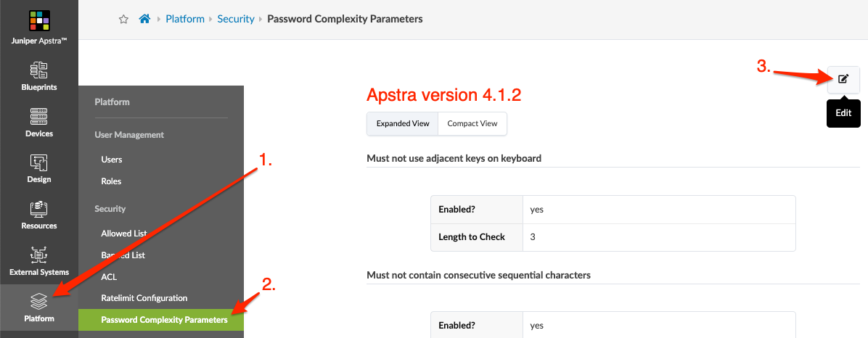The image size is (868, 338).
Task: Click the Platform breadcrumb link
Action: pos(185,19)
